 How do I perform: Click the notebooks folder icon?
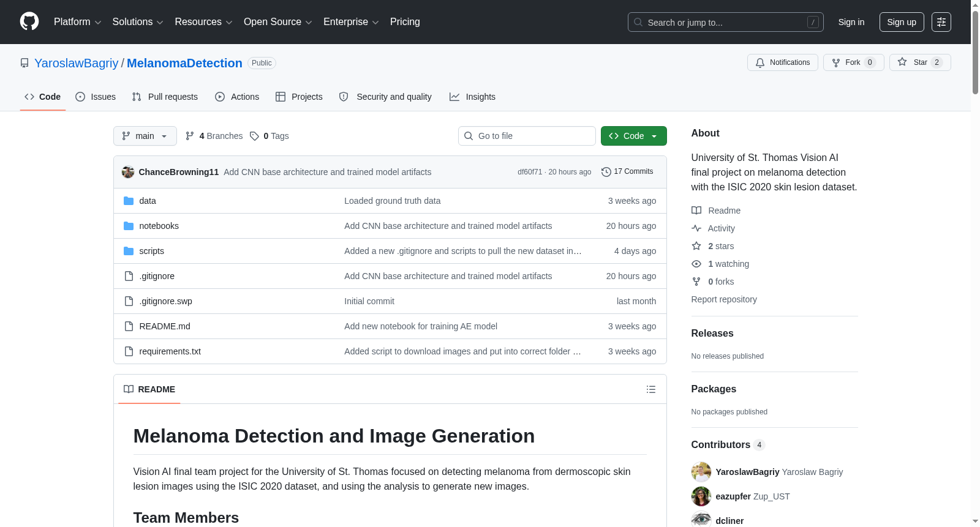[129, 226]
